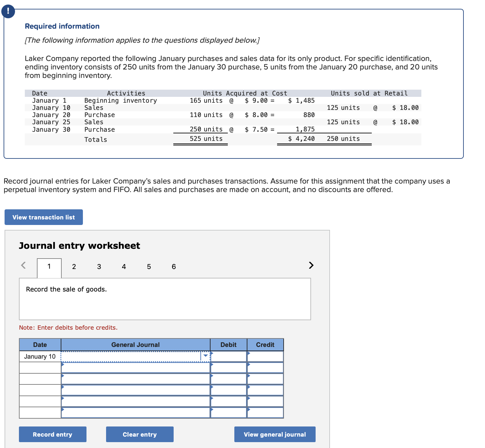Viewport: 485px width, 448px height.
Task: Select the January 10 date cell
Action: click(40, 356)
